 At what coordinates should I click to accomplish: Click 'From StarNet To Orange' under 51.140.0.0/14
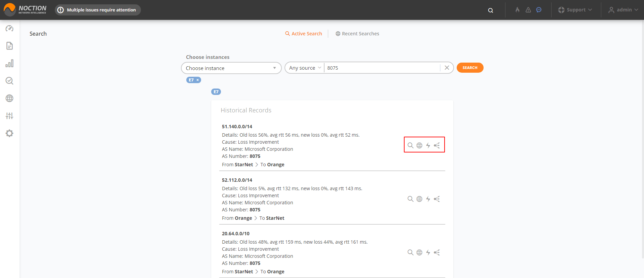pos(253,165)
